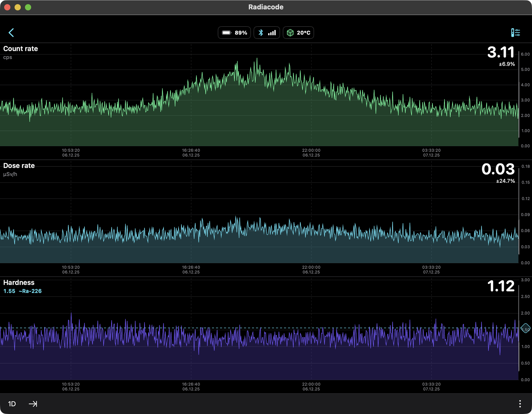This screenshot has height=414, width=532.
Task: Click the back arrow icon
Action: coord(11,33)
